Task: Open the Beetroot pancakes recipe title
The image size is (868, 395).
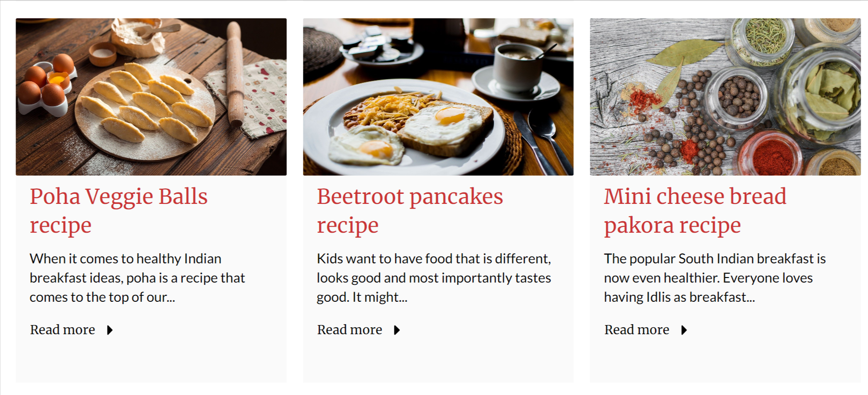Action: (x=410, y=210)
